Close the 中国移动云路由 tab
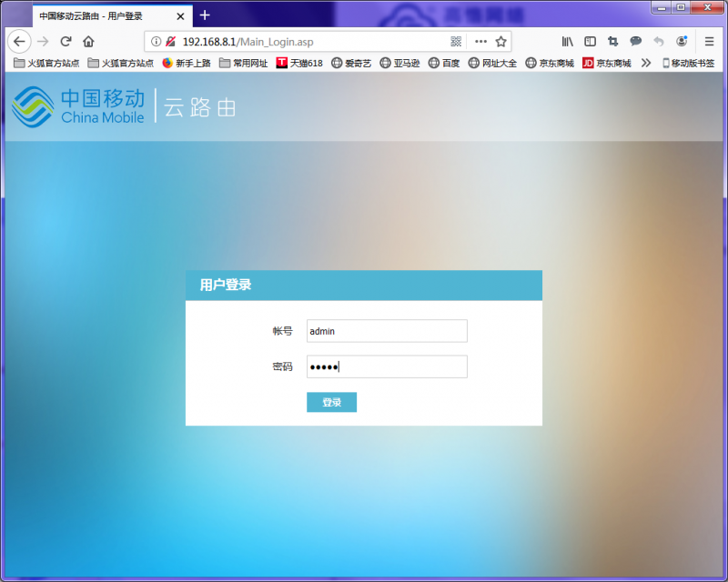This screenshot has width=728, height=582. pos(180,16)
